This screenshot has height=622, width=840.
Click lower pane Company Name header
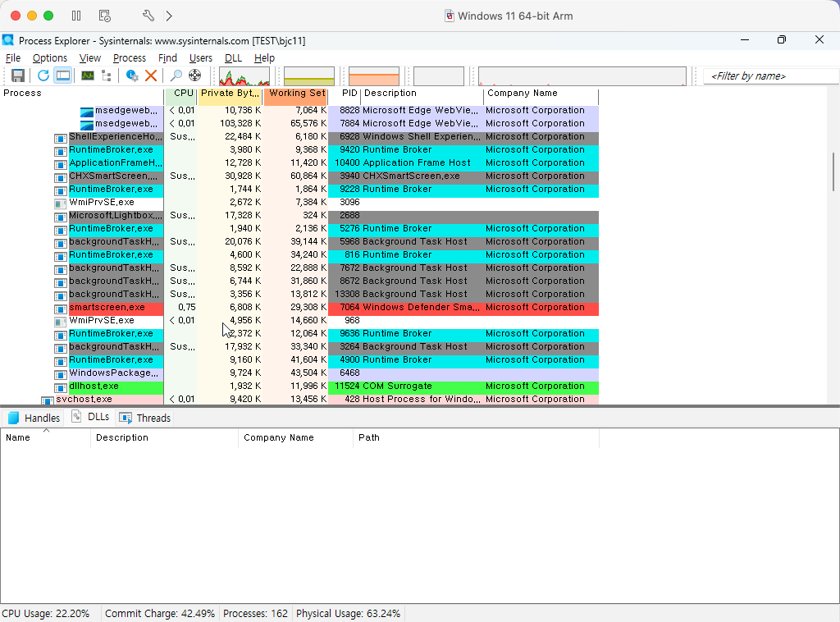point(295,437)
